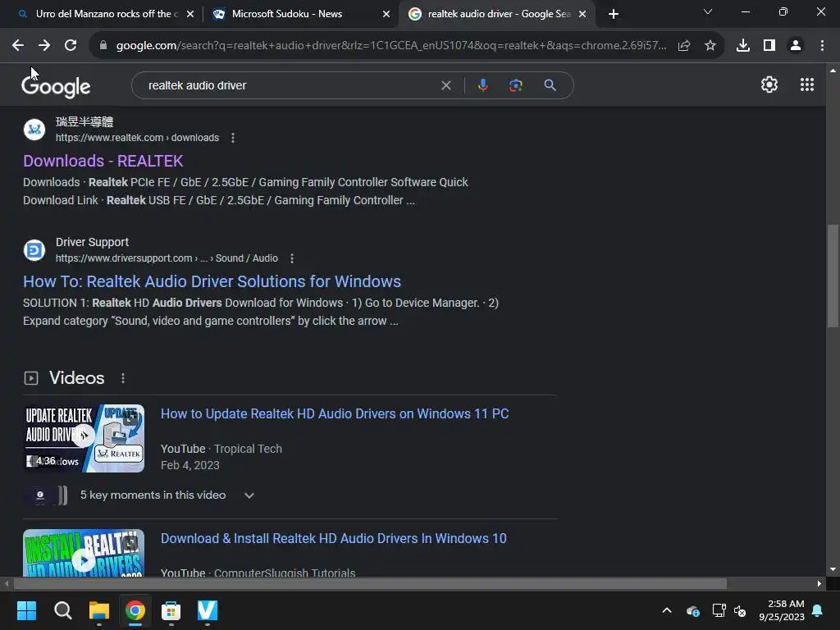This screenshot has width=840, height=630.
Task: Click the Realtek site favicon
Action: click(34, 130)
